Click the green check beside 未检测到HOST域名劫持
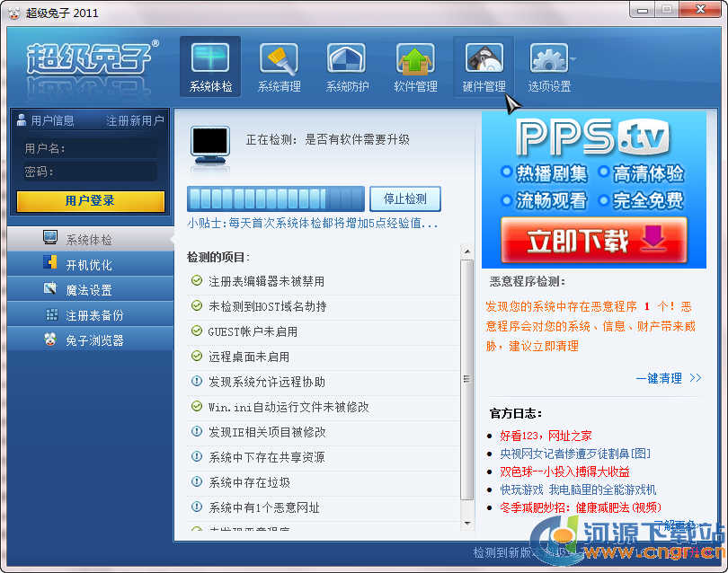Image resolution: width=728 pixels, height=573 pixels. click(197, 305)
